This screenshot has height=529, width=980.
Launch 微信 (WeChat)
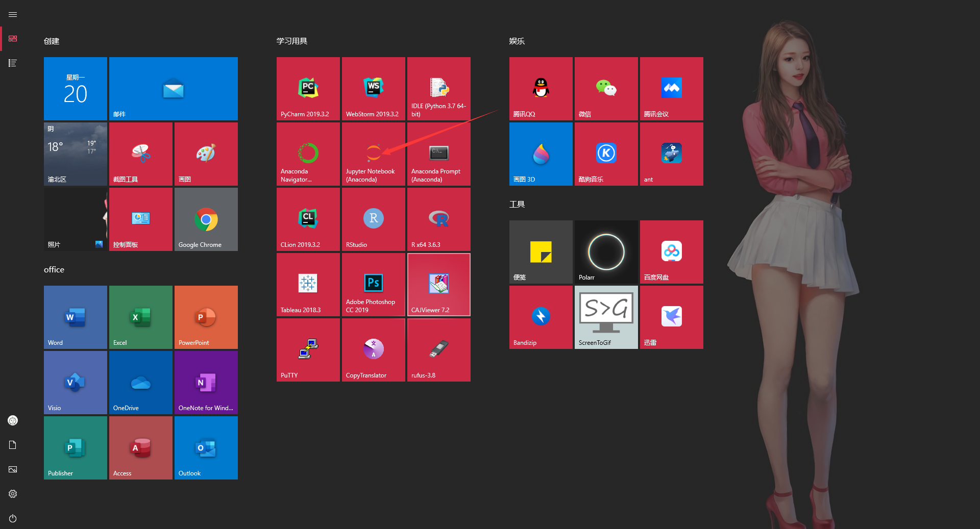pos(606,89)
